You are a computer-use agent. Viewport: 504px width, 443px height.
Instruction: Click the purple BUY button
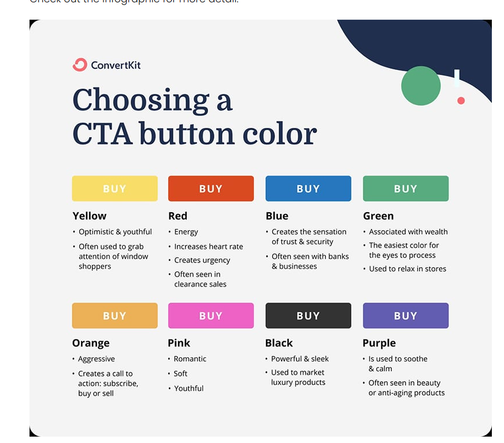[x=405, y=316]
